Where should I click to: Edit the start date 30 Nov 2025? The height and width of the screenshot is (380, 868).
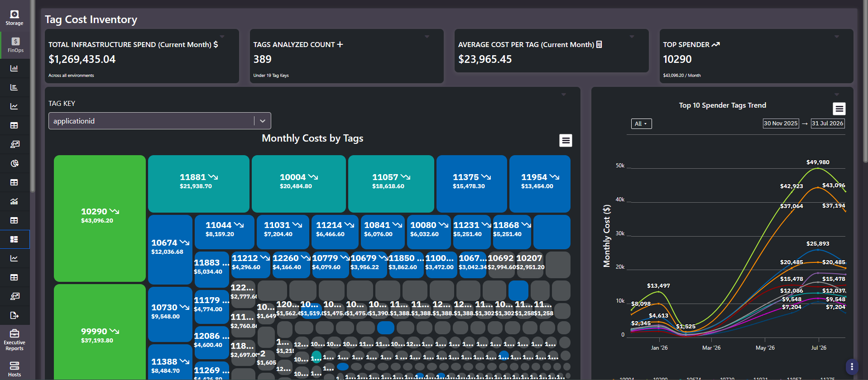(781, 123)
